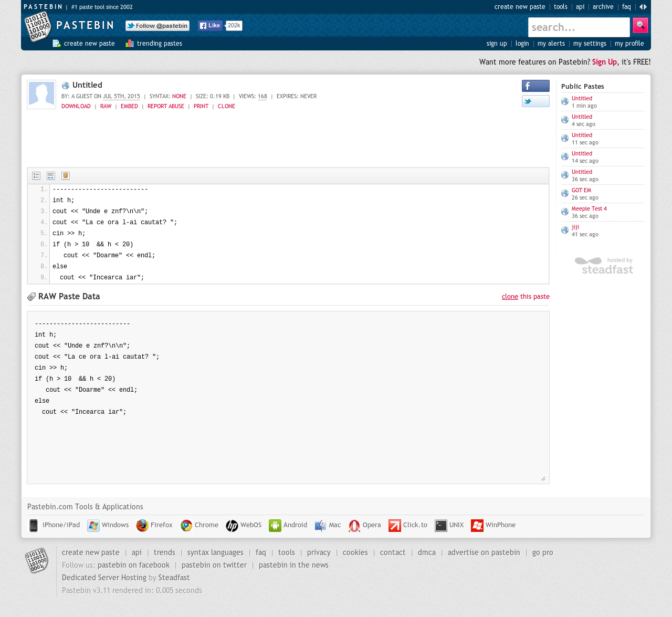Click the NONE syntax link

point(179,96)
